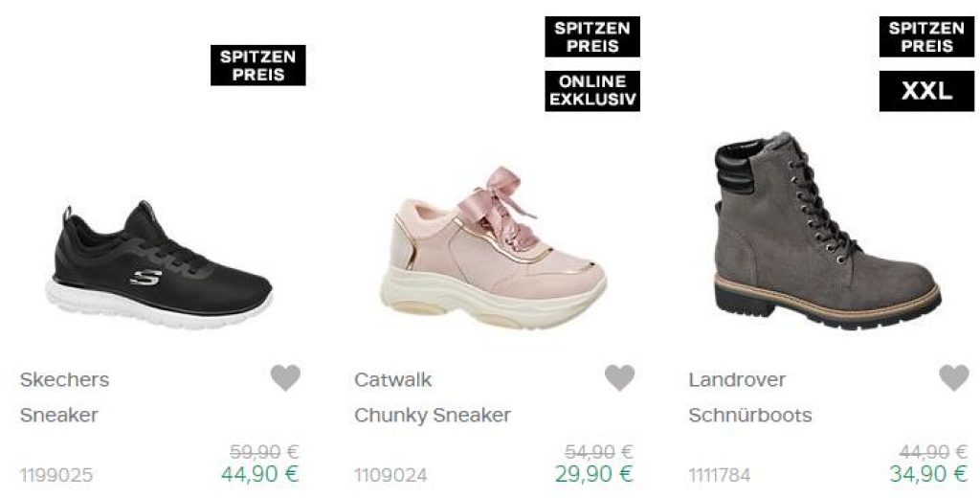The width and height of the screenshot is (980, 498).
Task: Add Skechers Sneaker to wishlist heart
Action: 285,378
